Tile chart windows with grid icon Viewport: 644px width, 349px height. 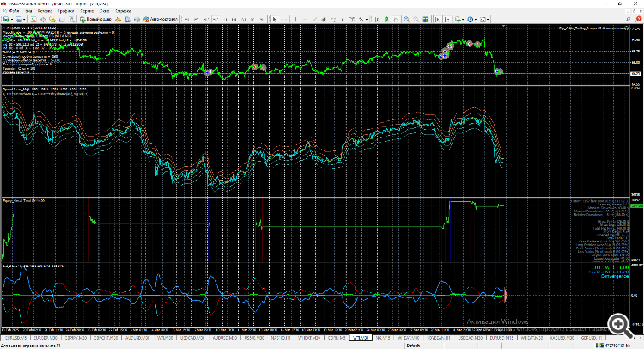point(426,19)
